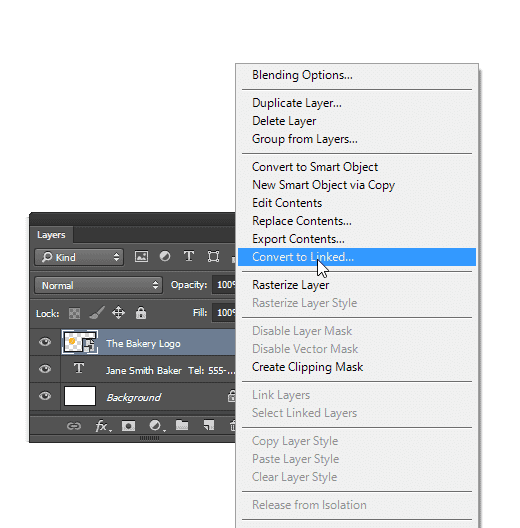The height and width of the screenshot is (528, 520).
Task: Lock all padlock icon
Action: point(141,313)
